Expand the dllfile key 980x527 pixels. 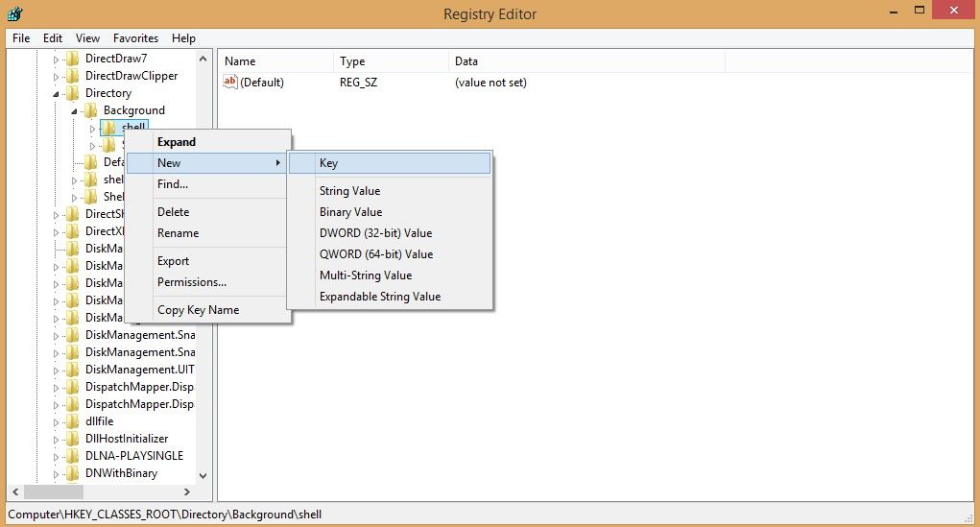click(x=56, y=422)
